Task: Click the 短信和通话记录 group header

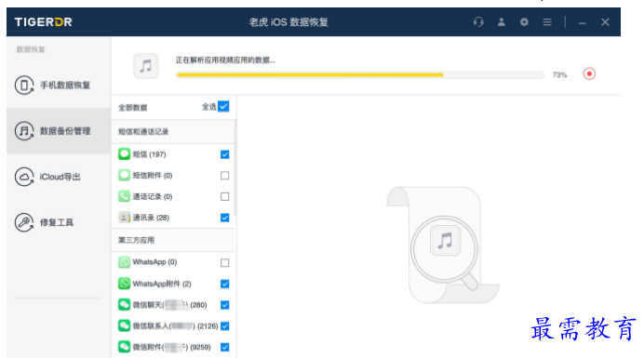Action: click(173, 132)
